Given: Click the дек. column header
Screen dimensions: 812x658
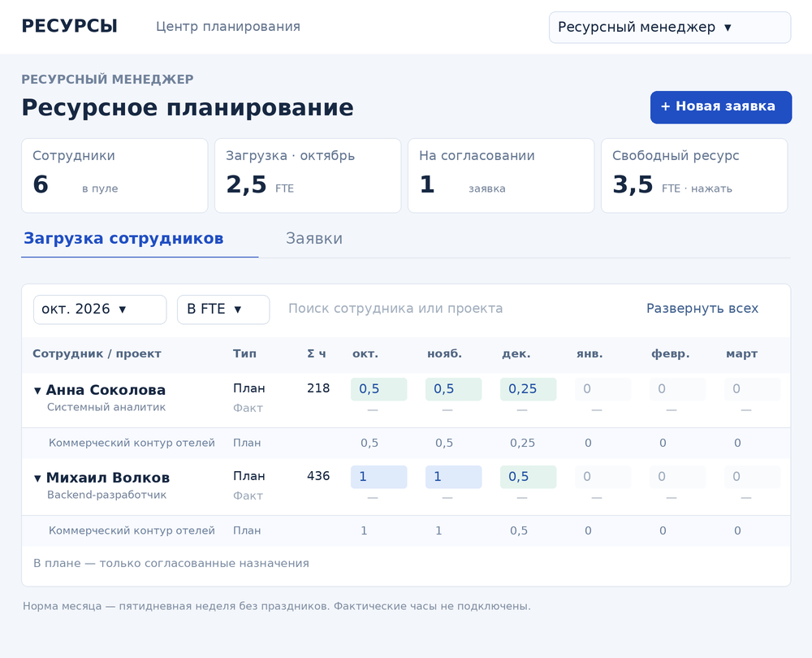Looking at the screenshot, I should [x=516, y=354].
